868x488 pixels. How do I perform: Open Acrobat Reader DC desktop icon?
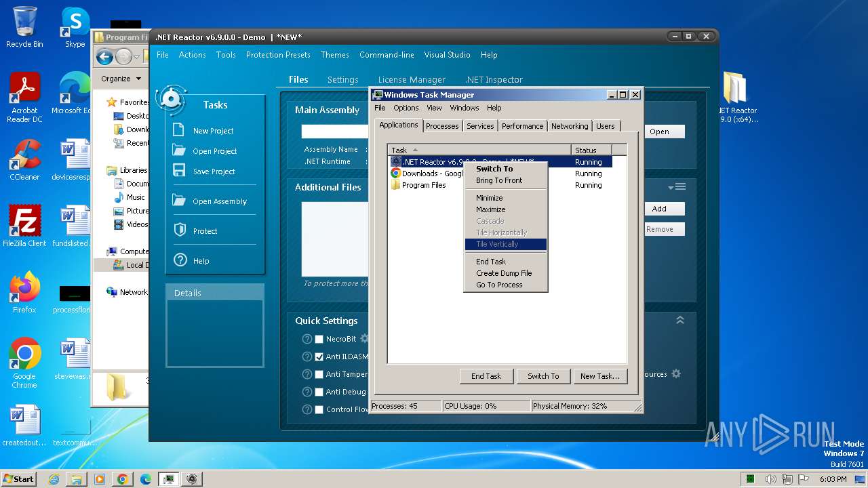tap(24, 98)
